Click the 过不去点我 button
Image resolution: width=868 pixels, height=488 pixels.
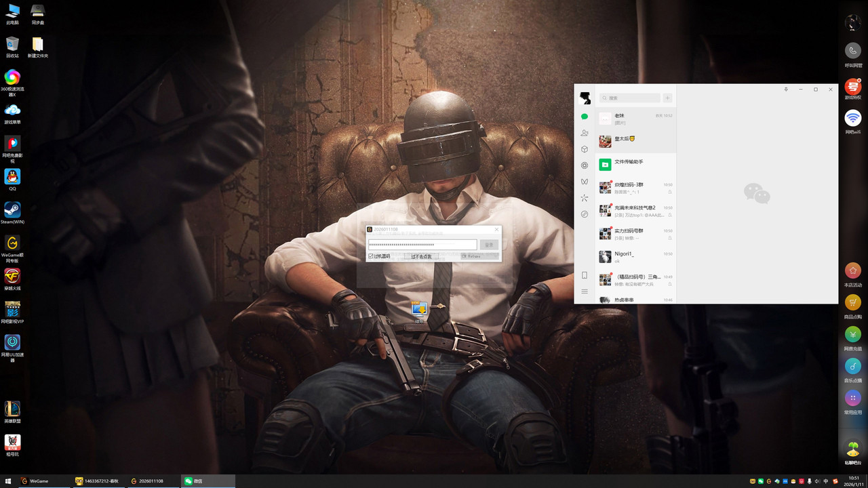421,256
